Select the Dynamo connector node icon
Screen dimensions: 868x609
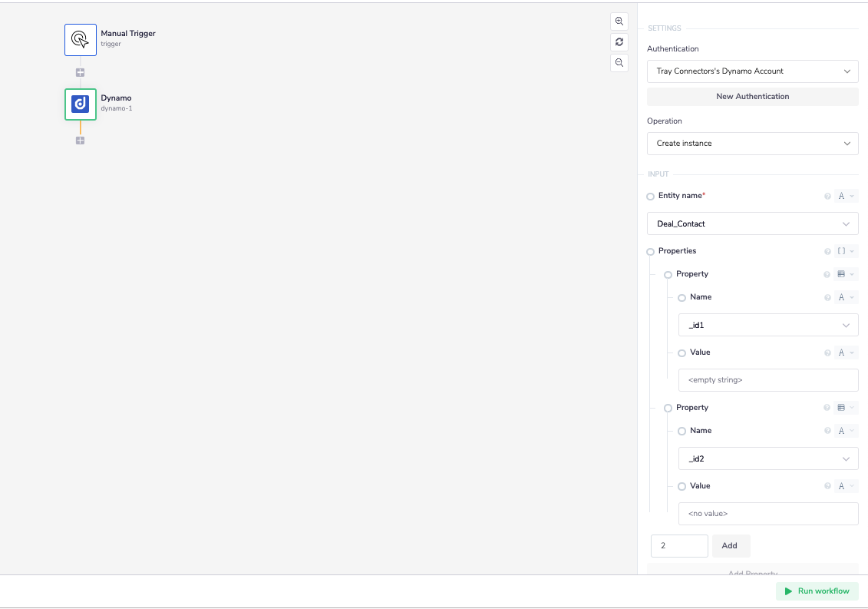pos(81,104)
